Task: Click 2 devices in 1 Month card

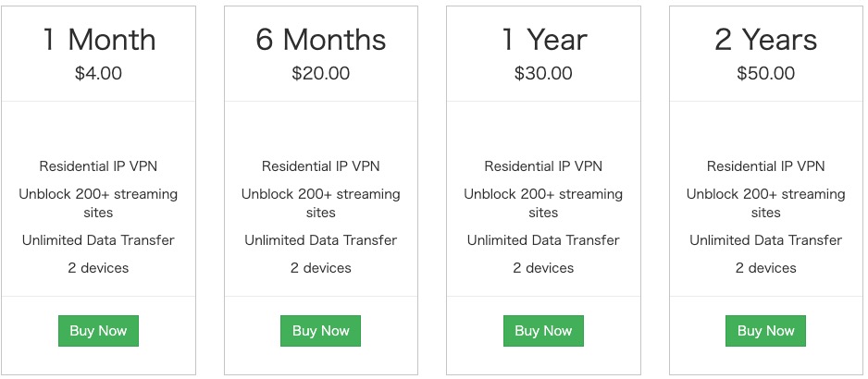Action: (98, 268)
